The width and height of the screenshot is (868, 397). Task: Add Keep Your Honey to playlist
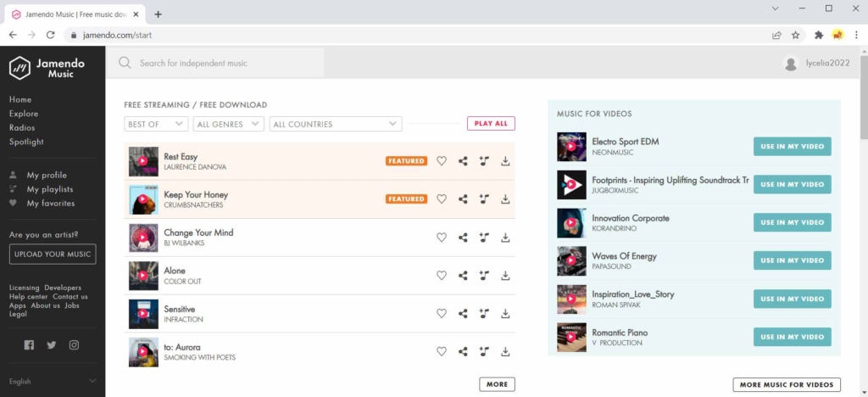coord(484,198)
